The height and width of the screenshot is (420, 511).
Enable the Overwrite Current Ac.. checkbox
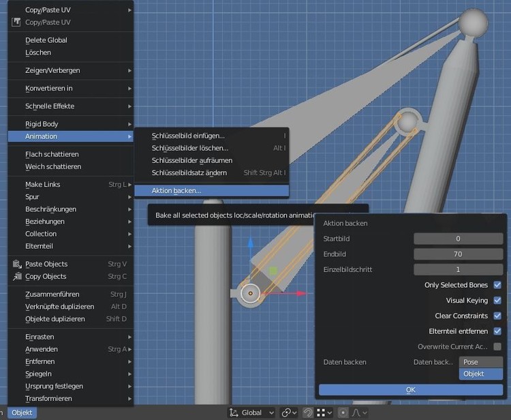point(497,346)
